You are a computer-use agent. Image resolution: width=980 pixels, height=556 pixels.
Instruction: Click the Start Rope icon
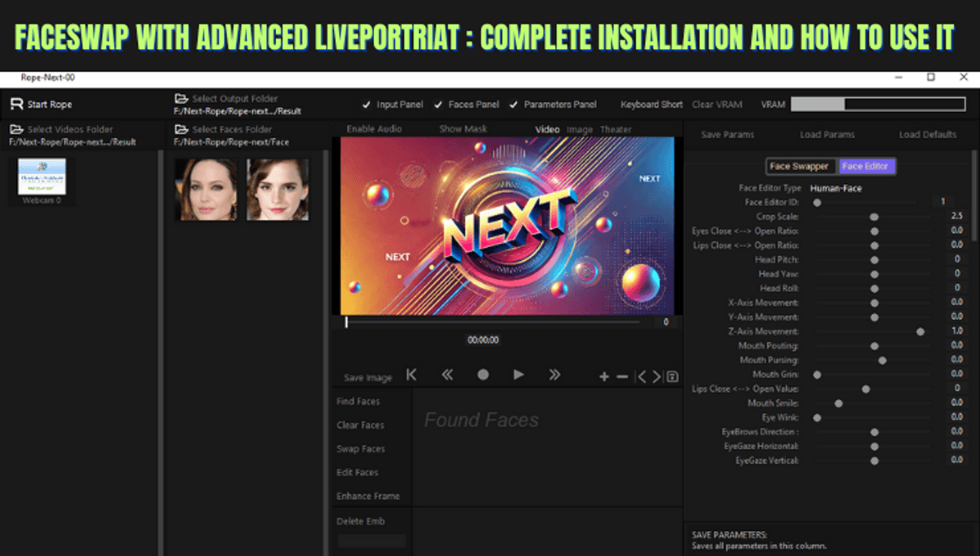tap(16, 105)
